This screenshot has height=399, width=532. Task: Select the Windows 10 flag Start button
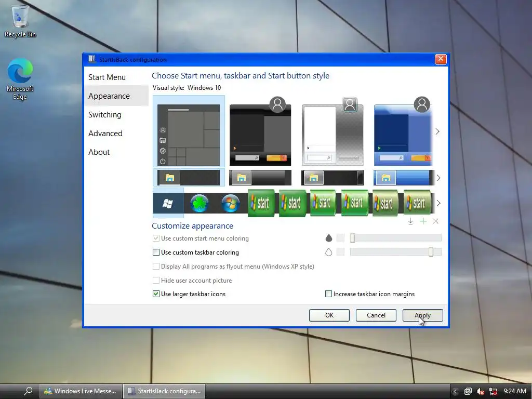coord(168,203)
